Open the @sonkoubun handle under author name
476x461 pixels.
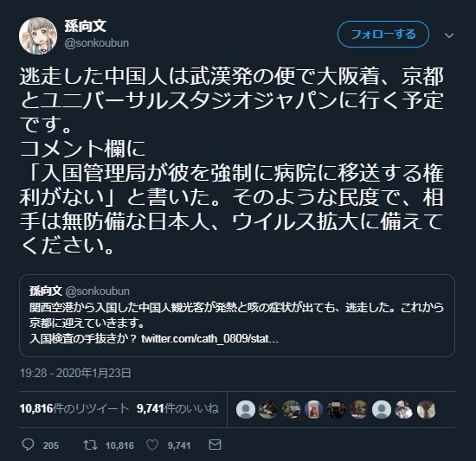coord(97,43)
